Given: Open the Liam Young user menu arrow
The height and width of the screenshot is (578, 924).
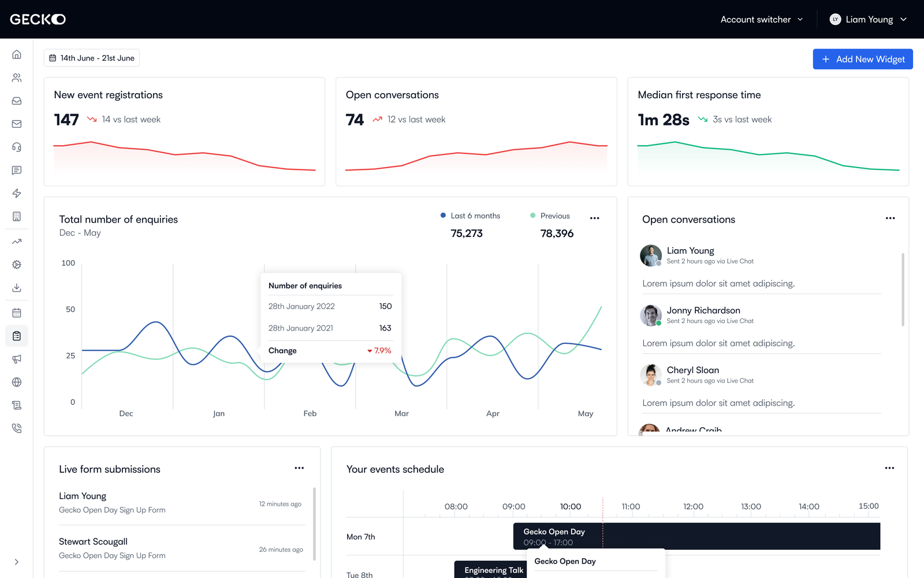Looking at the screenshot, I should 904,19.
